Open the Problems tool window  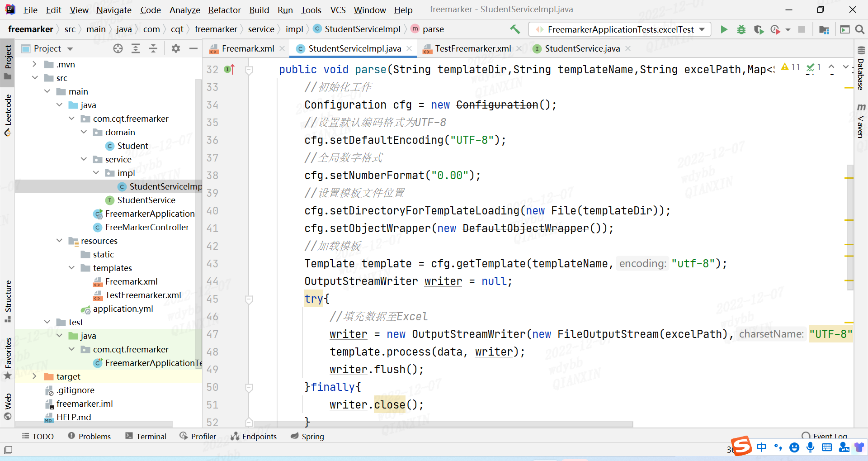(90, 436)
